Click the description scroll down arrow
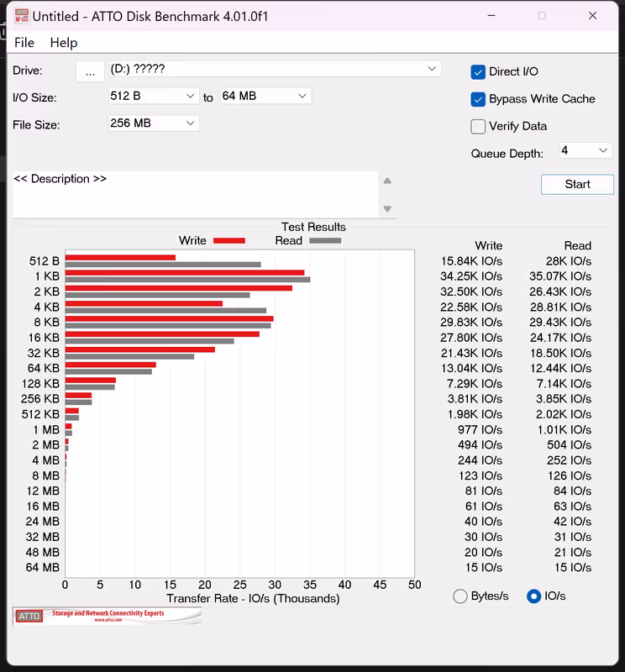The height and width of the screenshot is (672, 625). click(x=387, y=209)
